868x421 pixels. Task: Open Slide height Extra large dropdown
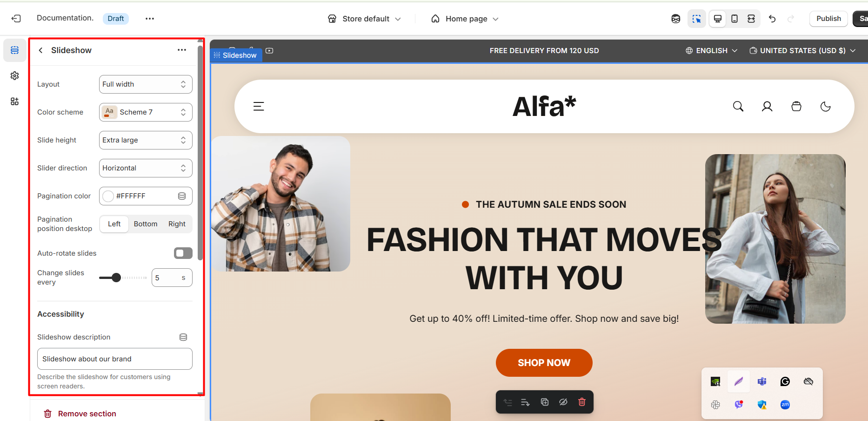tap(146, 140)
